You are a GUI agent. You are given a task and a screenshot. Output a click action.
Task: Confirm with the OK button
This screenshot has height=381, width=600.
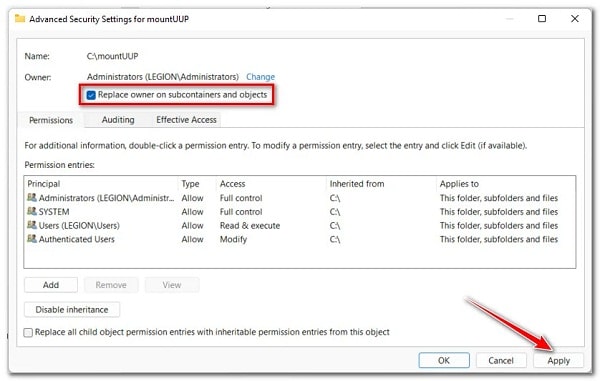pyautogui.click(x=444, y=360)
